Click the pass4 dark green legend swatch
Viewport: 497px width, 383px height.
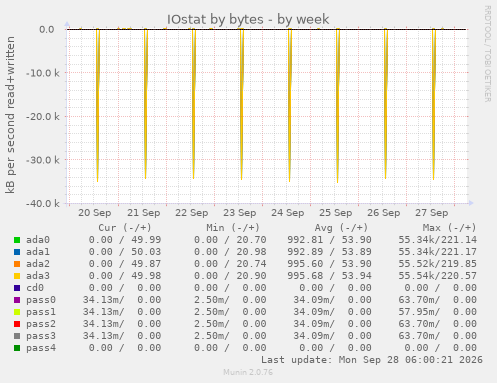pos(17,348)
